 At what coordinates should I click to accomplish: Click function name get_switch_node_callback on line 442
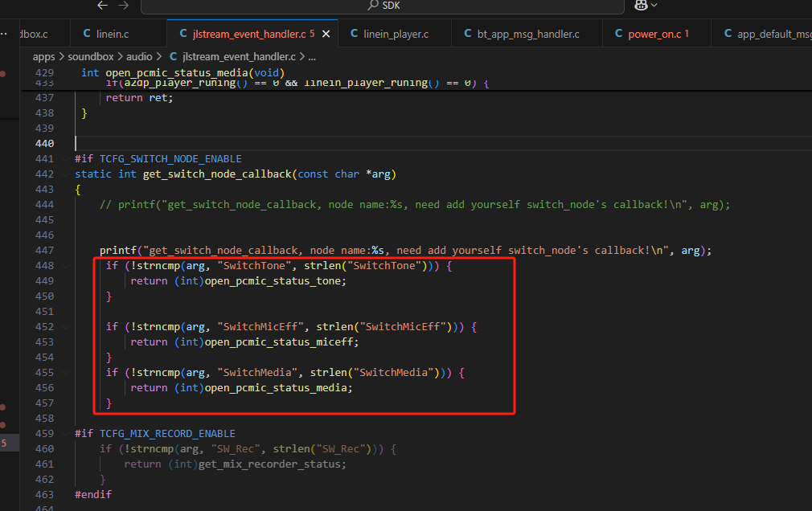click(218, 174)
